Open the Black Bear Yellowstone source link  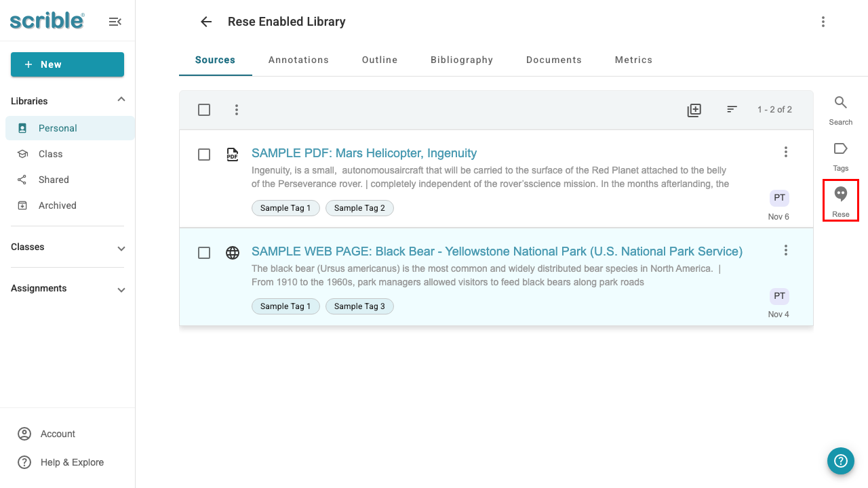(496, 251)
